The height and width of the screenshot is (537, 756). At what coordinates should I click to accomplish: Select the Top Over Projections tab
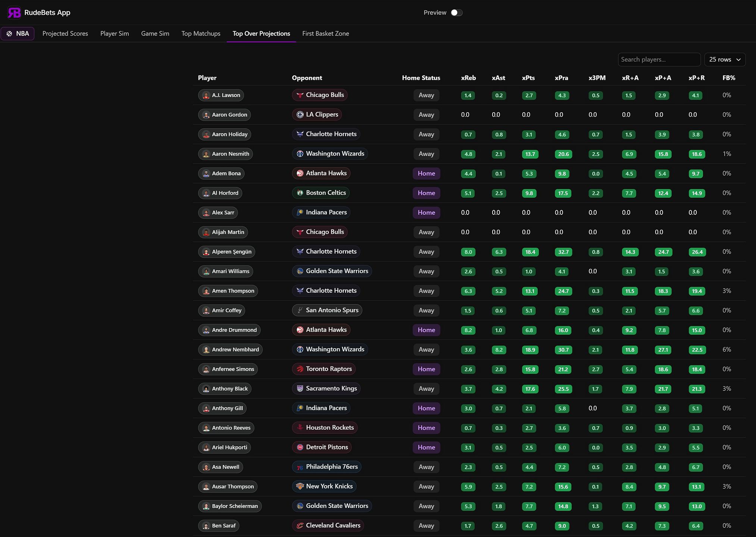tap(261, 34)
